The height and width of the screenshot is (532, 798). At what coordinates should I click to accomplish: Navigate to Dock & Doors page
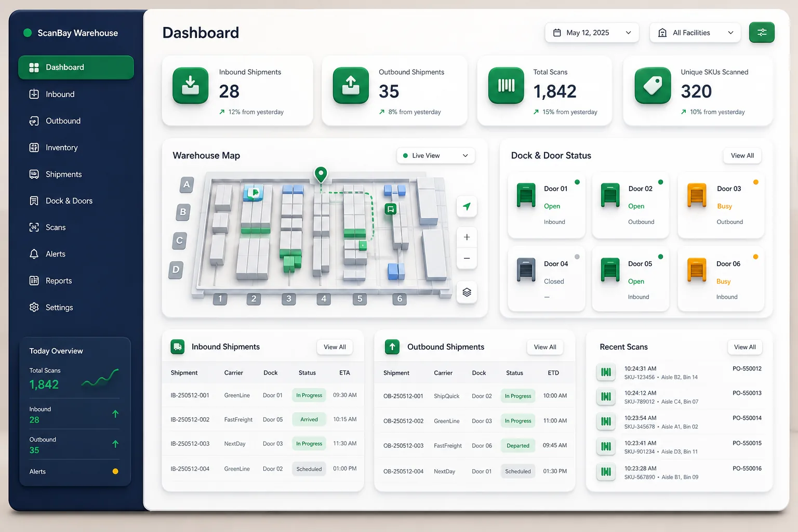(x=76, y=201)
